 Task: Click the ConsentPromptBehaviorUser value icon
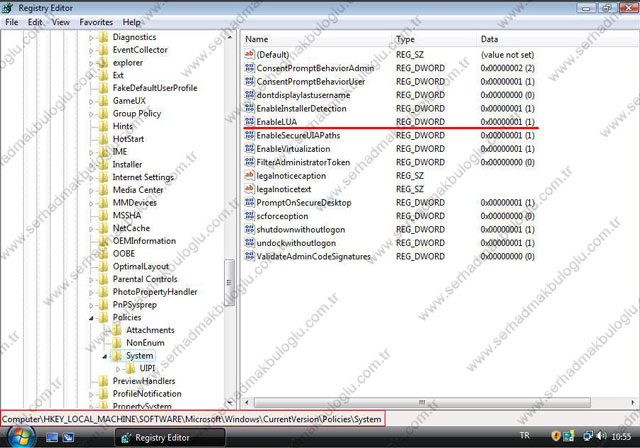coord(249,81)
